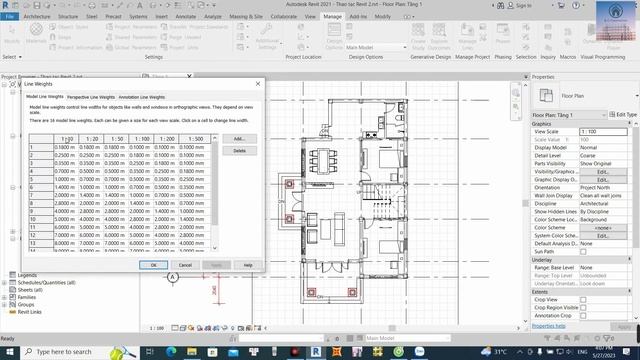Viewport: 640px width, 360px height.
Task: Click the selection Filter icon in status bar
Action: [x=607, y=338]
